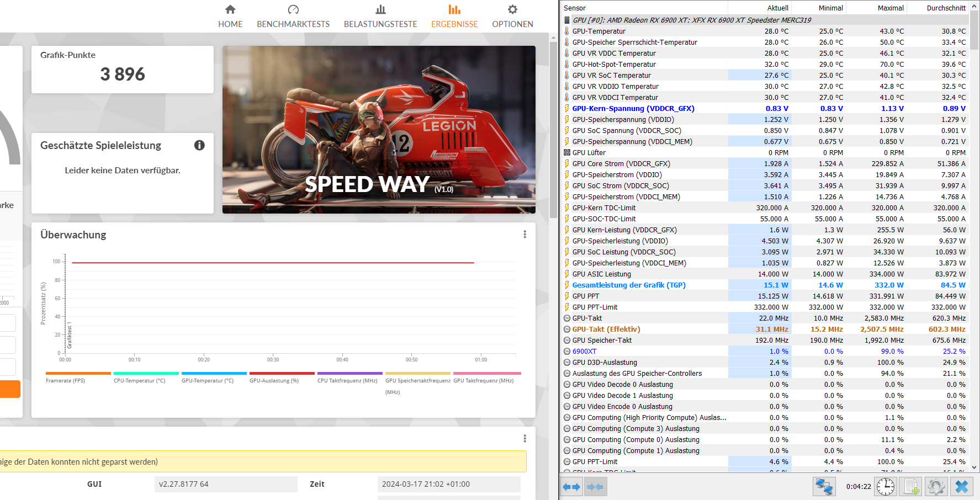Select the GPU-Kern TDC-Limit row label
This screenshot has height=500, width=980.
coord(604,208)
